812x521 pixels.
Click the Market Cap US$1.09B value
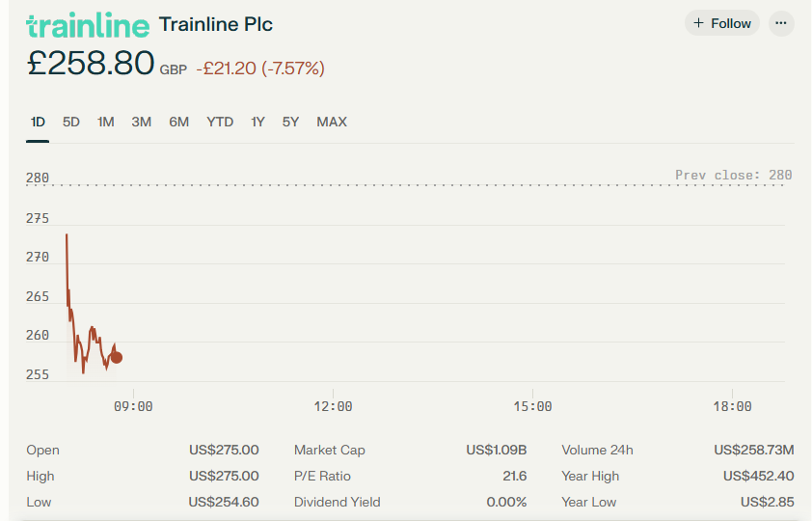pos(496,450)
